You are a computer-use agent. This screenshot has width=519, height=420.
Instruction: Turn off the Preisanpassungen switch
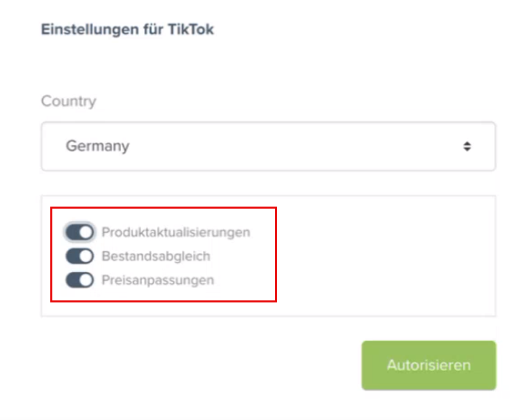click(x=79, y=280)
